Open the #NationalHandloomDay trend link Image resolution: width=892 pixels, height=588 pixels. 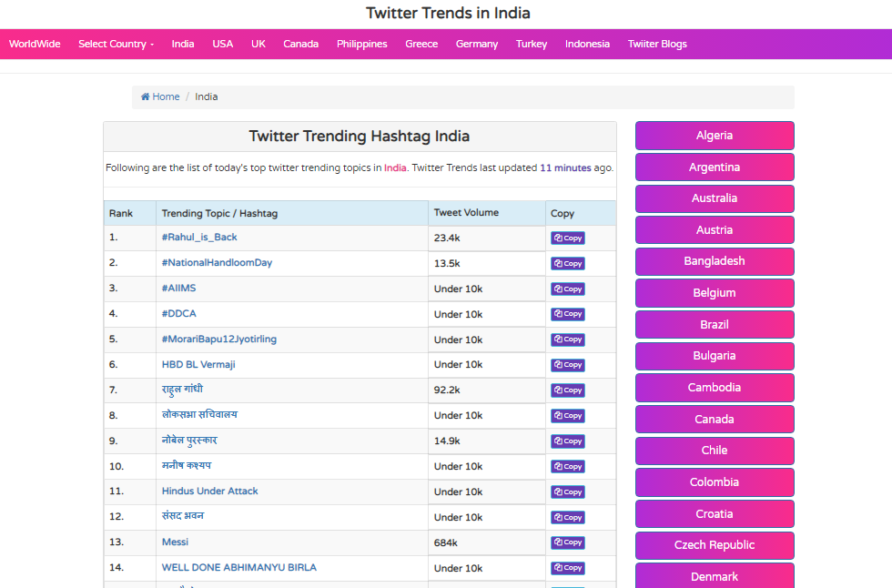[x=217, y=263]
